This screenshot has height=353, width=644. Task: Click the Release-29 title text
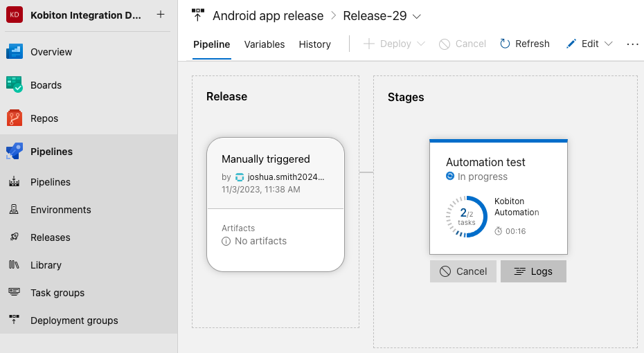(x=375, y=16)
